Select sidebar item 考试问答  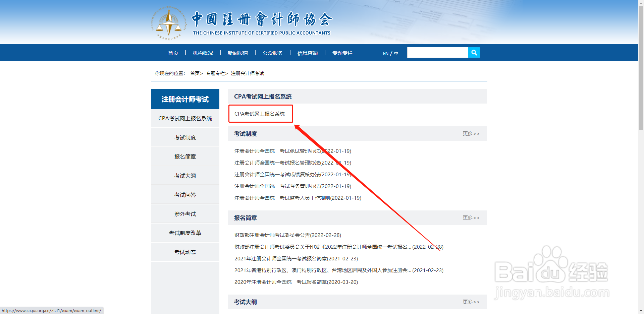[185, 195]
